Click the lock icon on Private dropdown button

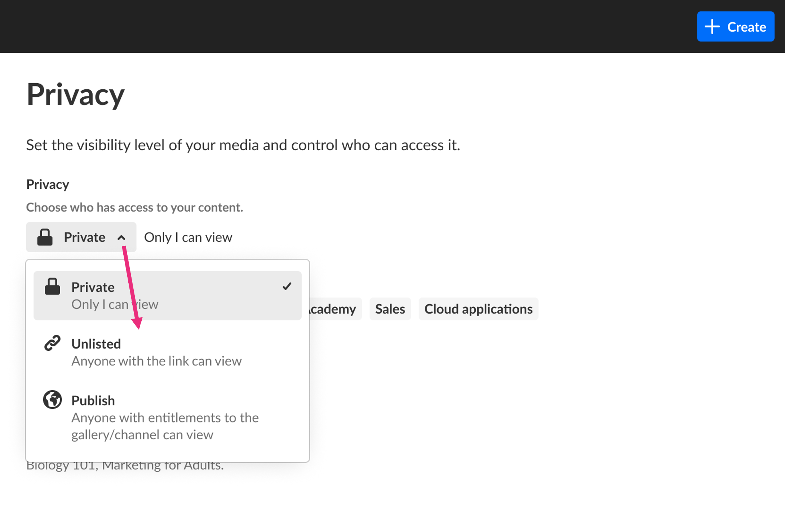[x=45, y=237]
